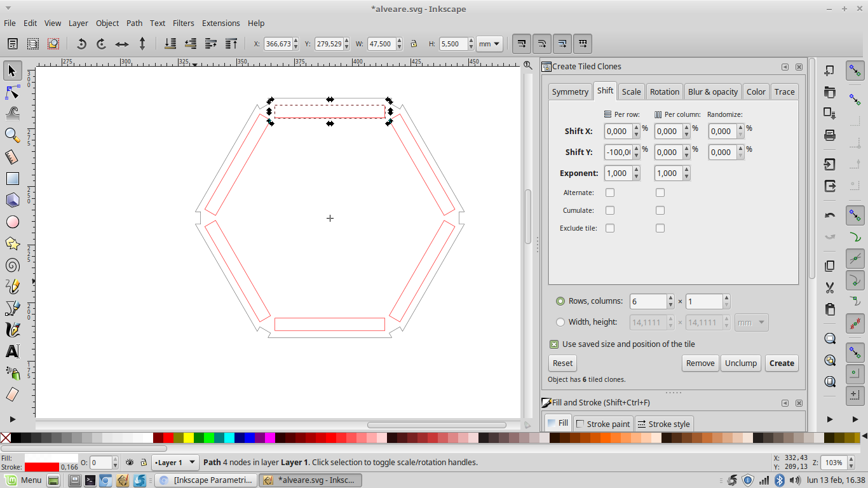Click the Unclump button
Viewport: 868px width, 488px height.
(741, 363)
